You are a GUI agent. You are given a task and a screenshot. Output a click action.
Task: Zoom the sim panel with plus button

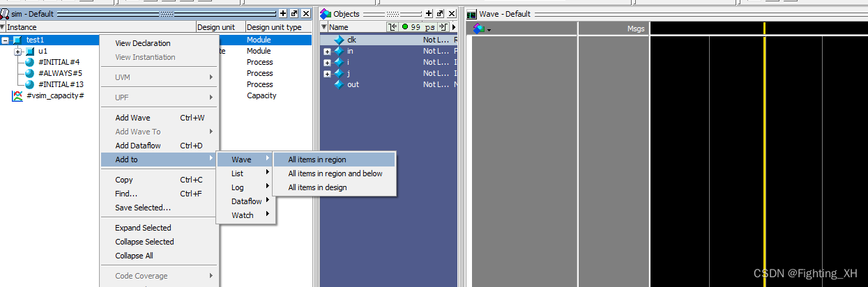pos(283,13)
